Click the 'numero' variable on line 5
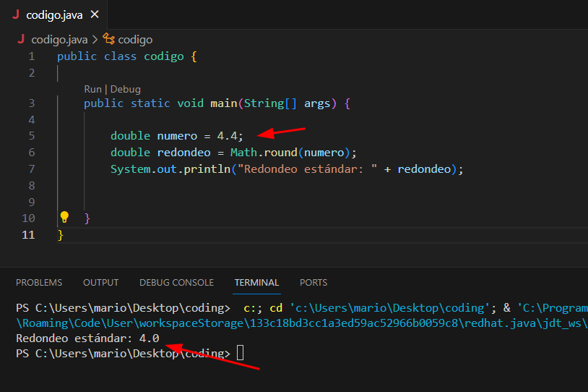 click(x=177, y=135)
